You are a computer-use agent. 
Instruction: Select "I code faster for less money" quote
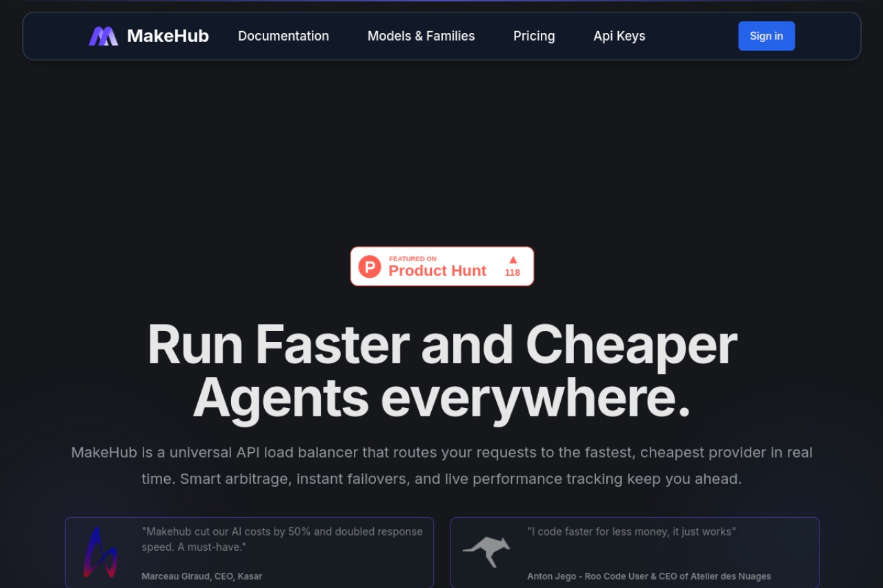click(x=632, y=531)
